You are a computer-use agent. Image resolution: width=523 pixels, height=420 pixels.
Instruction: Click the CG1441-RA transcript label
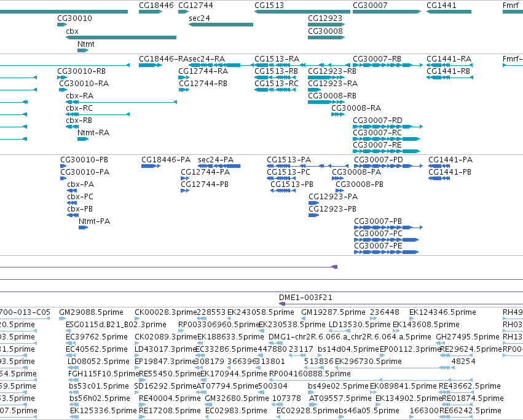(x=449, y=59)
